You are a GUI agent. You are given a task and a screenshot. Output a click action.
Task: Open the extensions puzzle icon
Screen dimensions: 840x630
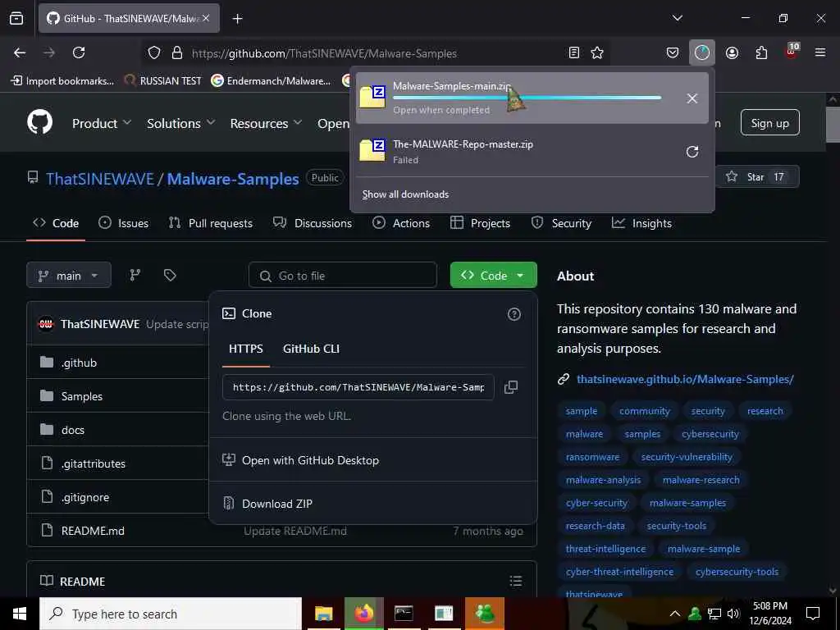pos(761,52)
